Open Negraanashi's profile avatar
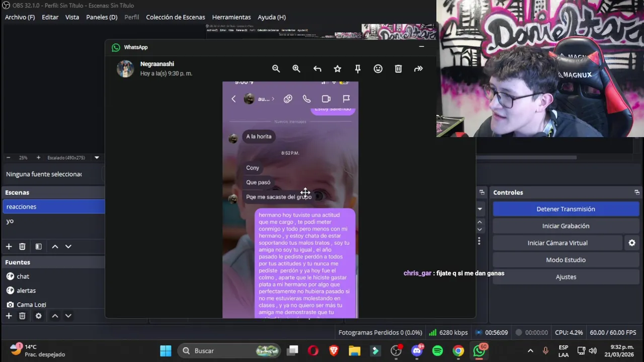Viewport: 644px width, 362px height. (x=125, y=69)
